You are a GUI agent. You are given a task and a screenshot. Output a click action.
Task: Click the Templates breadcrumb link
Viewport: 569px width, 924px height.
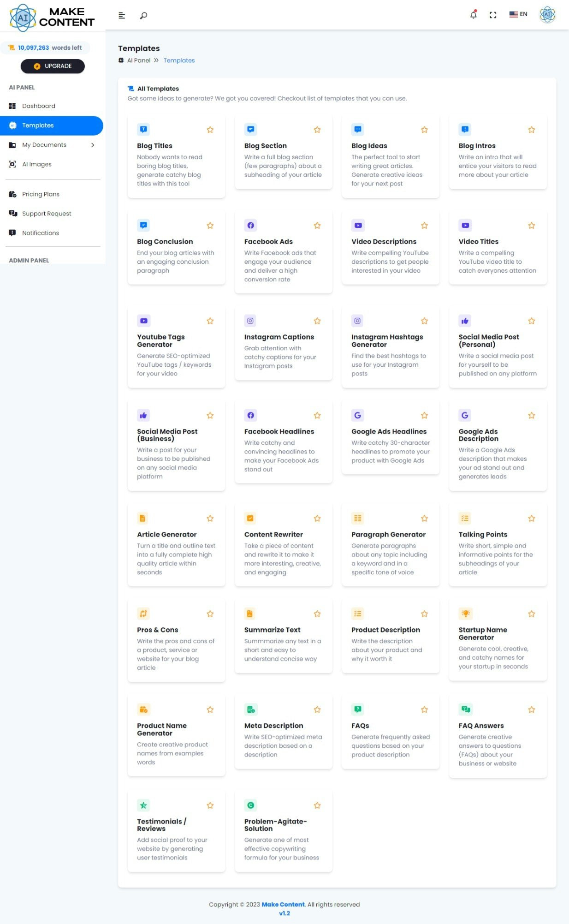(179, 60)
